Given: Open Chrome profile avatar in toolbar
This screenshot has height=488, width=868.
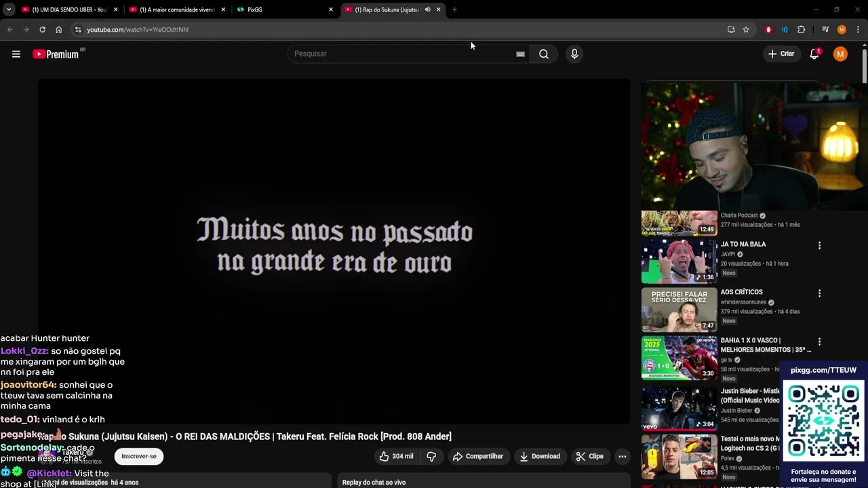Looking at the screenshot, I should tap(842, 30).
